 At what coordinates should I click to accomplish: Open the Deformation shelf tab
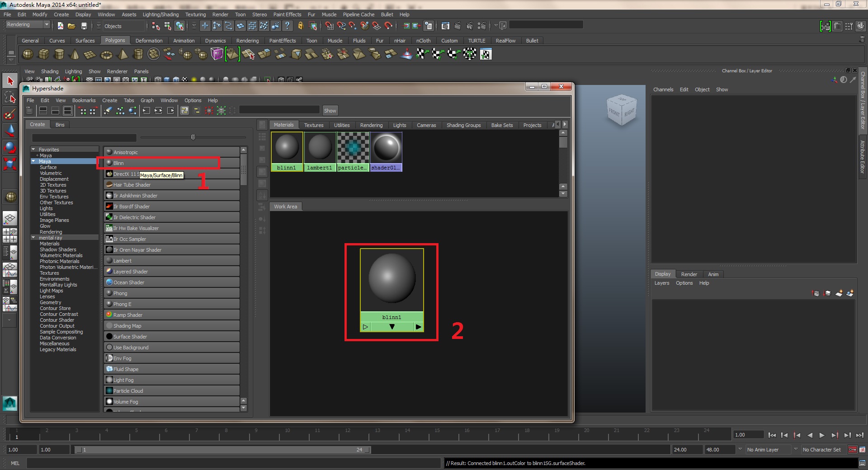[x=149, y=41]
